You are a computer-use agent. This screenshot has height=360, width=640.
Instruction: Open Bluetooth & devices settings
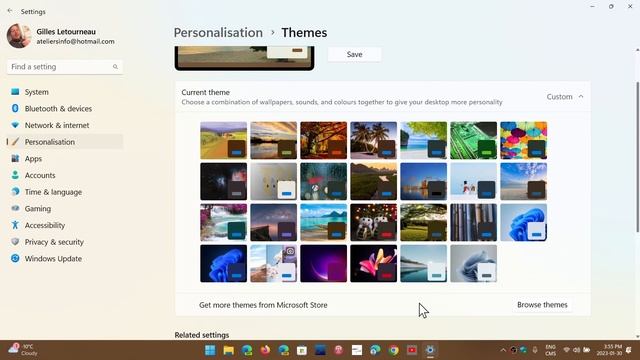pos(65,109)
